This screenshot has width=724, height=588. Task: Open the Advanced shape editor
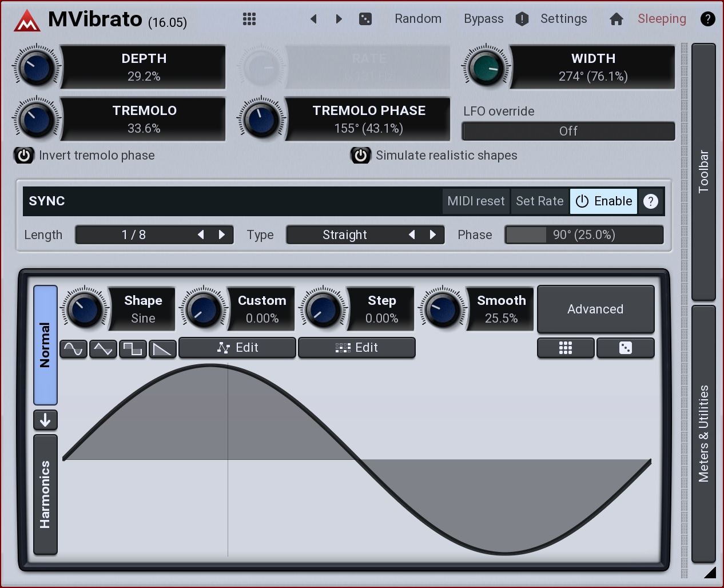tap(595, 309)
